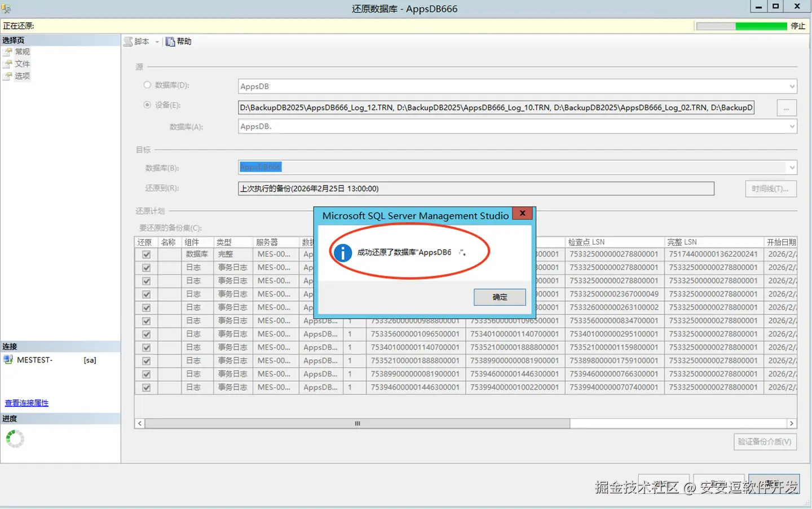
Task: Click the 检查点 LSN column header
Action: click(615, 242)
